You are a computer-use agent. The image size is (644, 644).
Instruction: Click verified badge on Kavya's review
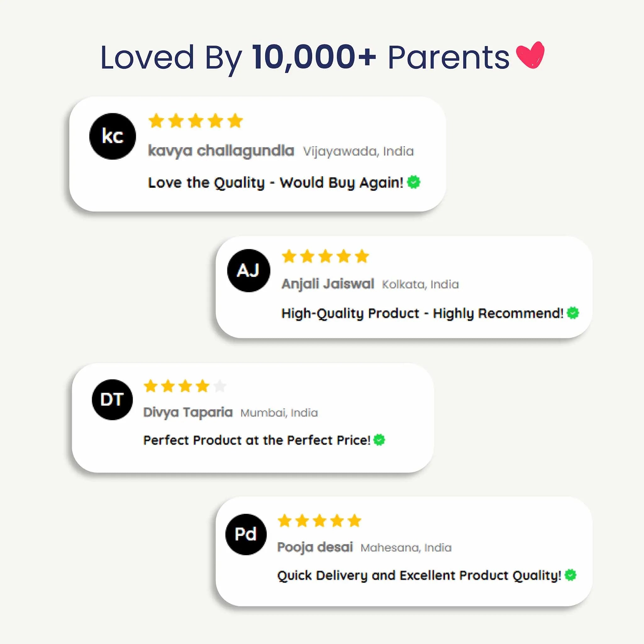click(414, 182)
